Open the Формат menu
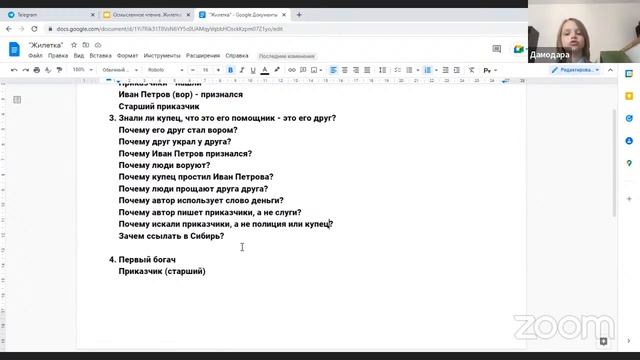Screen dimensions: 640x360 point(127,56)
